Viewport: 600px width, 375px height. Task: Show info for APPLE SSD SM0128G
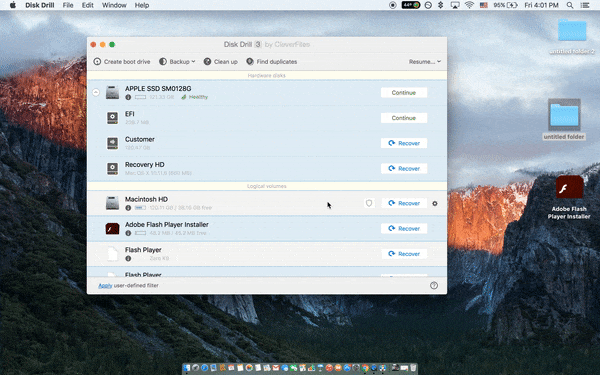pos(128,97)
